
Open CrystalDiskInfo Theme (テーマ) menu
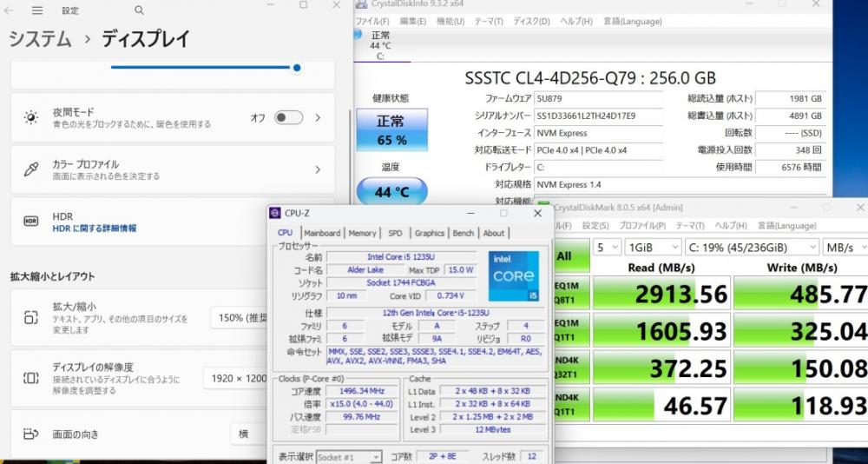[489, 21]
